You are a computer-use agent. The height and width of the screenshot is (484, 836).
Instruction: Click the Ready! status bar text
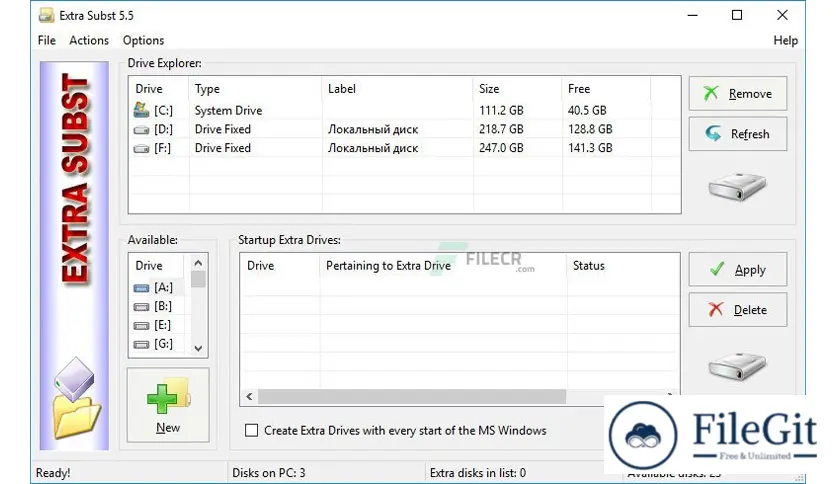[x=53, y=473]
